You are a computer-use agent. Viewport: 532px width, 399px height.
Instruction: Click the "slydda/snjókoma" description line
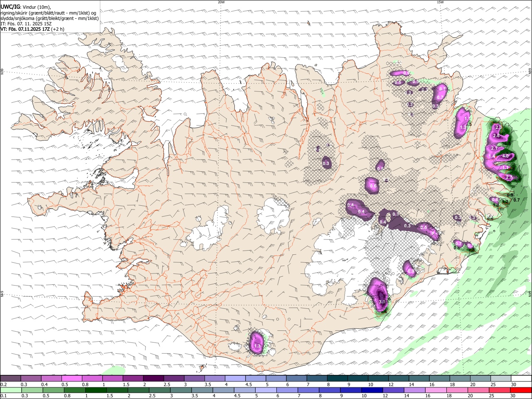[49, 18]
